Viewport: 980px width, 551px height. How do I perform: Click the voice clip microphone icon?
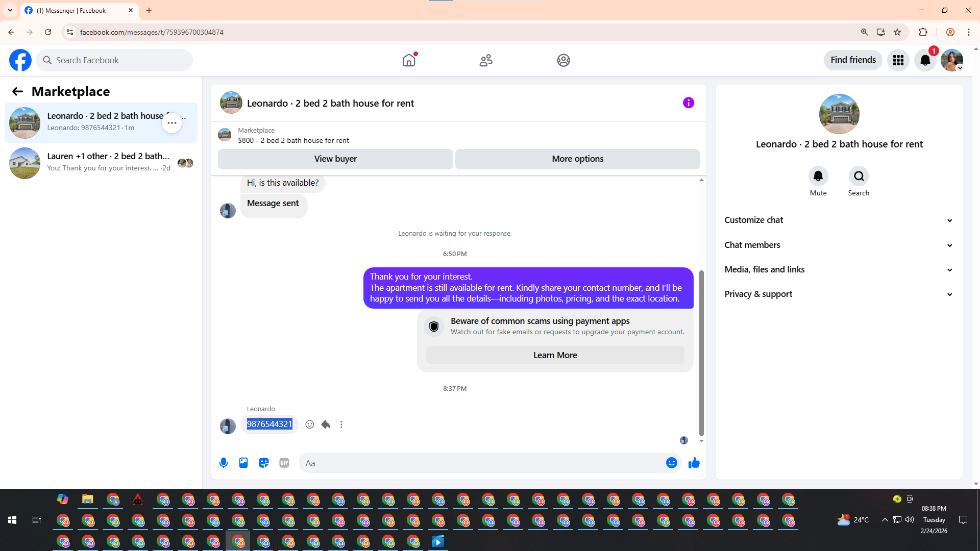coord(224,463)
